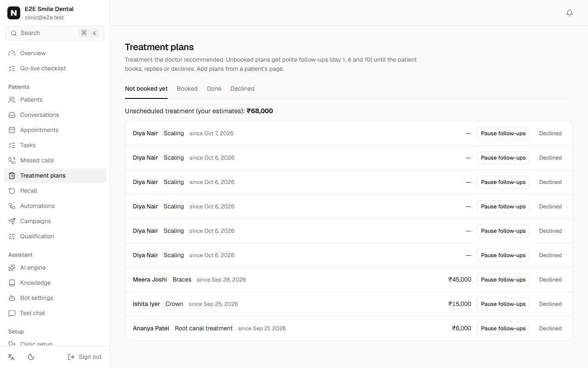Pause follow-ups for Ishita Iyer's Crown plan
This screenshot has height=368, width=588.
pos(503,304)
